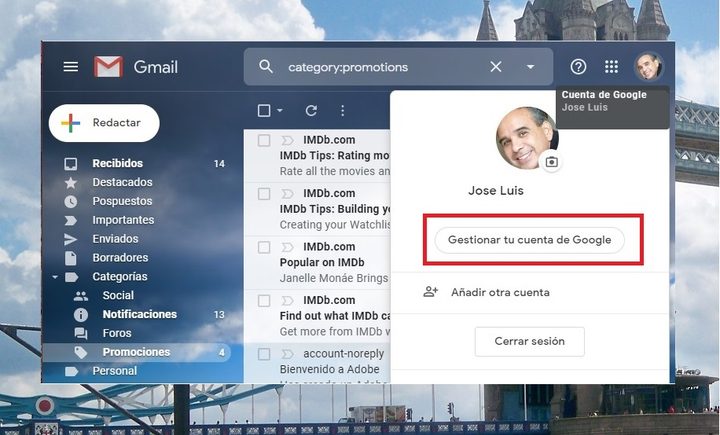Click the account avatar in the header
720x435 pixels.
tap(648, 67)
